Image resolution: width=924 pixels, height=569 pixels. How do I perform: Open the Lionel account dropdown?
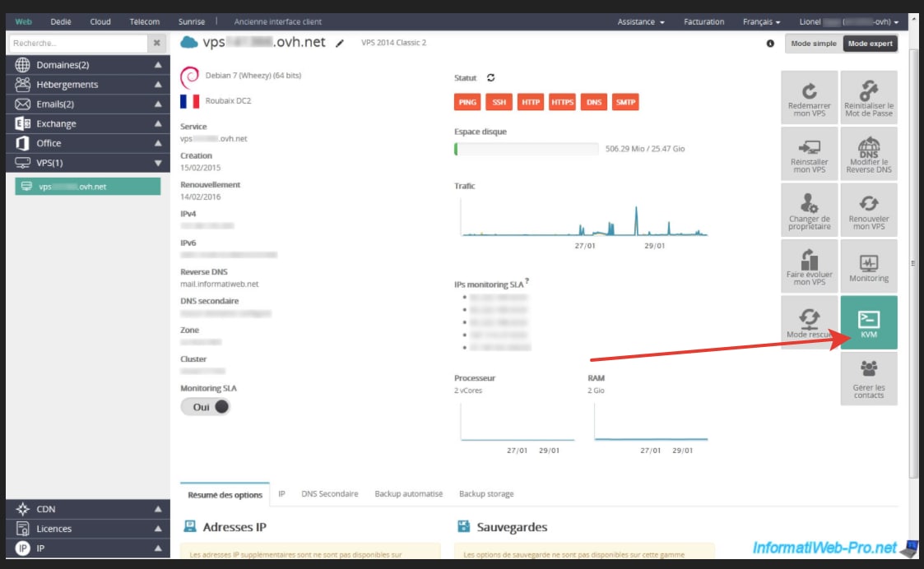click(x=848, y=22)
